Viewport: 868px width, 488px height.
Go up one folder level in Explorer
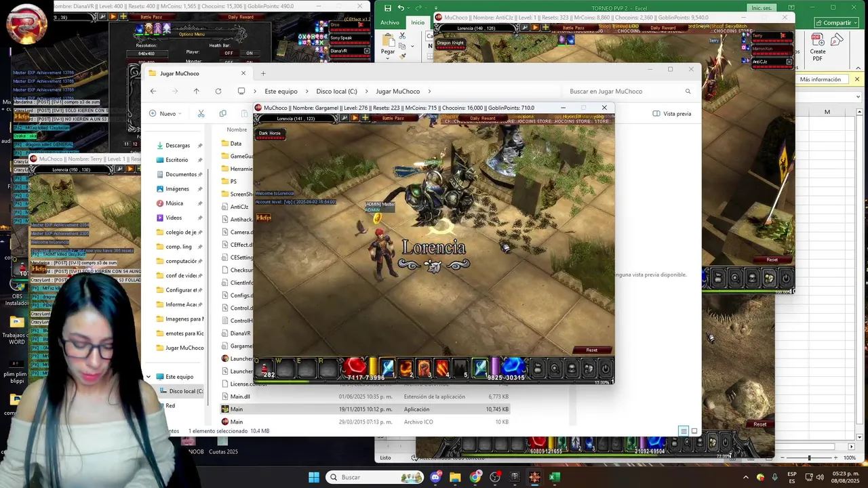[197, 91]
